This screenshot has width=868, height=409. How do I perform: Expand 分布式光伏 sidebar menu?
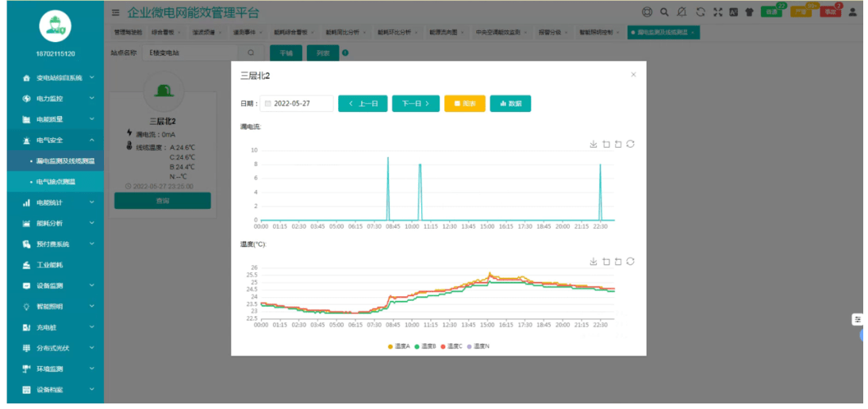click(x=56, y=348)
